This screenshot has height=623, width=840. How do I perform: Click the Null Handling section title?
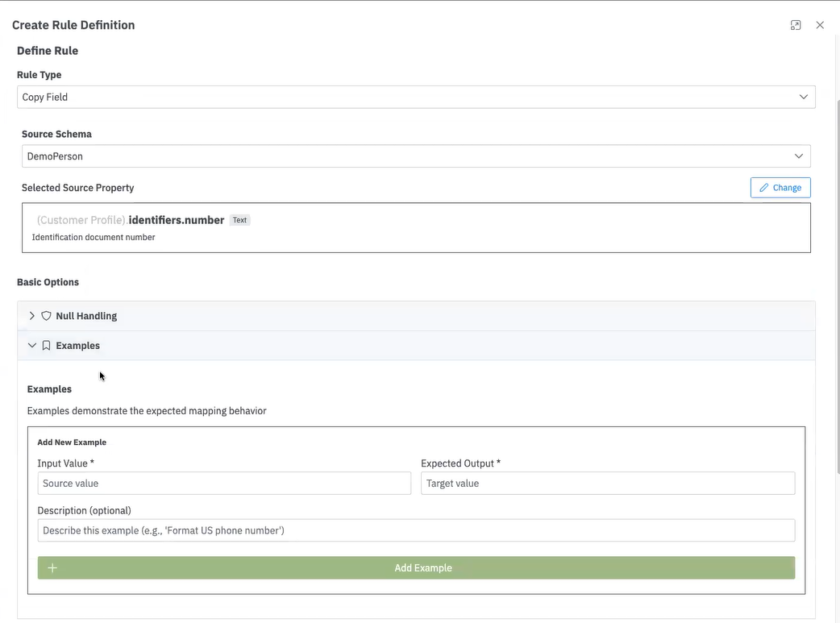click(x=86, y=316)
